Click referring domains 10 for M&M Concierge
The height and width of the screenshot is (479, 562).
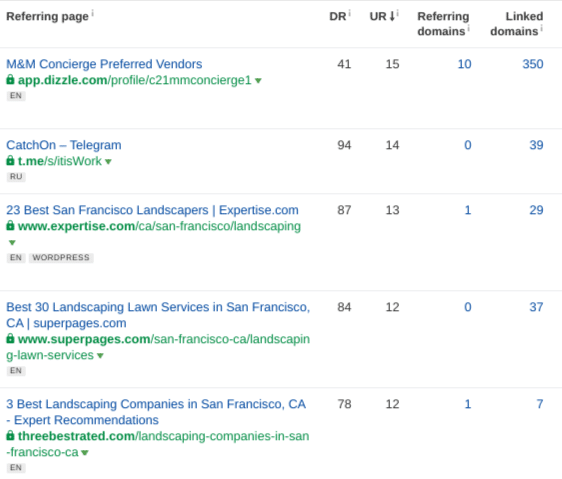465,64
